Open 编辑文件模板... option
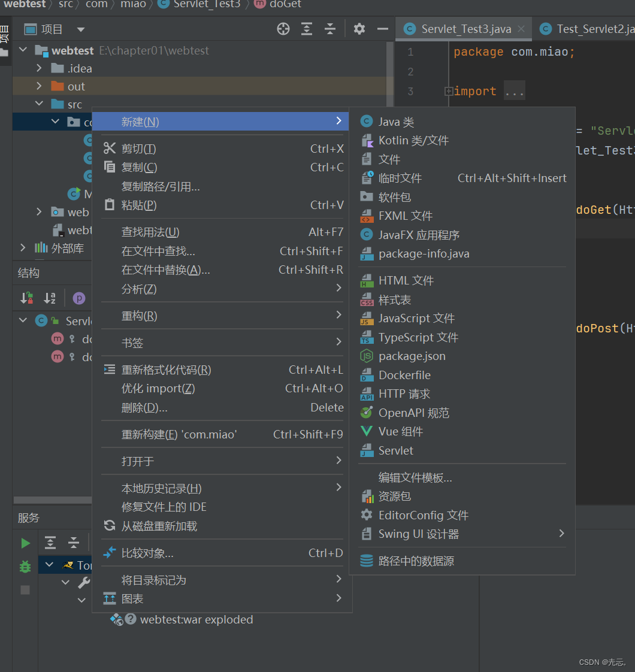Image resolution: width=635 pixels, height=672 pixels. click(462, 477)
